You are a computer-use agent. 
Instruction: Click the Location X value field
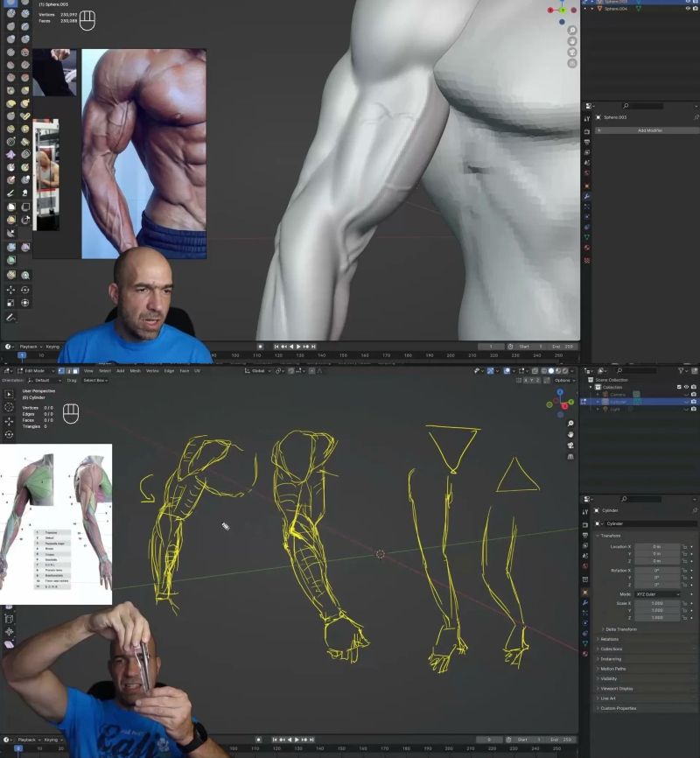click(x=657, y=547)
